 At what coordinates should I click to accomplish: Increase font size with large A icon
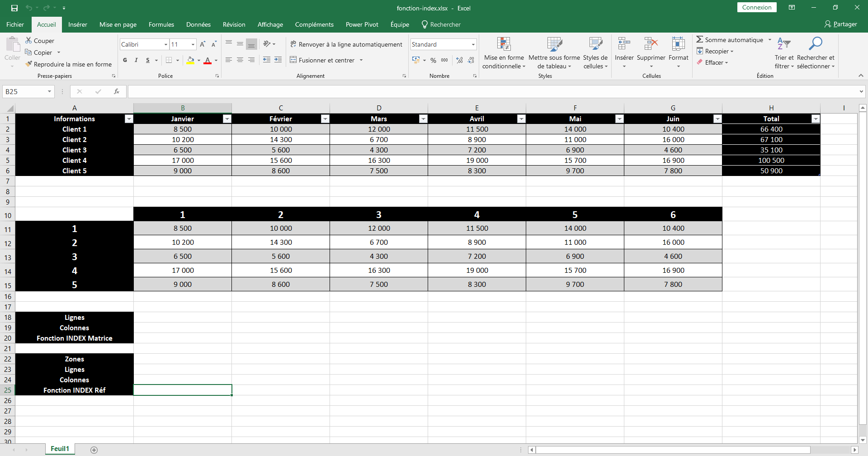coord(203,44)
